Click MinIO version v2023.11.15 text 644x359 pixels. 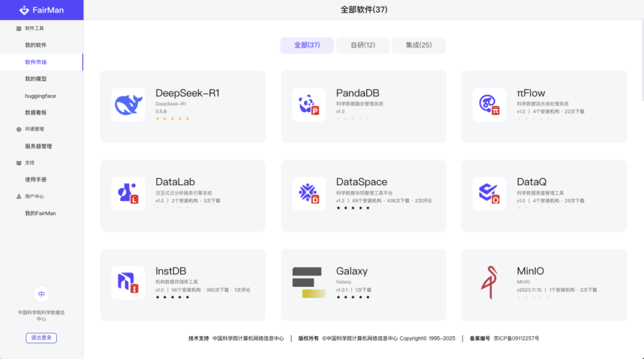point(529,290)
